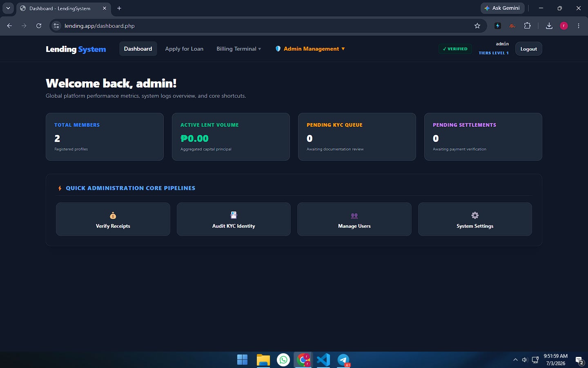The height and width of the screenshot is (368, 588).
Task: Click the Quick Administration Core Pipelines heading
Action: (131, 188)
